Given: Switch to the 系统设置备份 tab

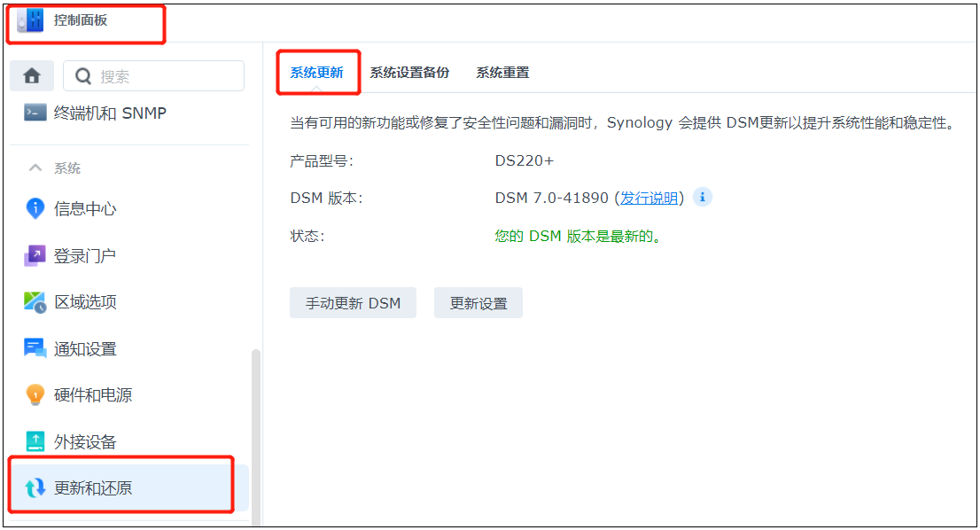Looking at the screenshot, I should (x=409, y=73).
